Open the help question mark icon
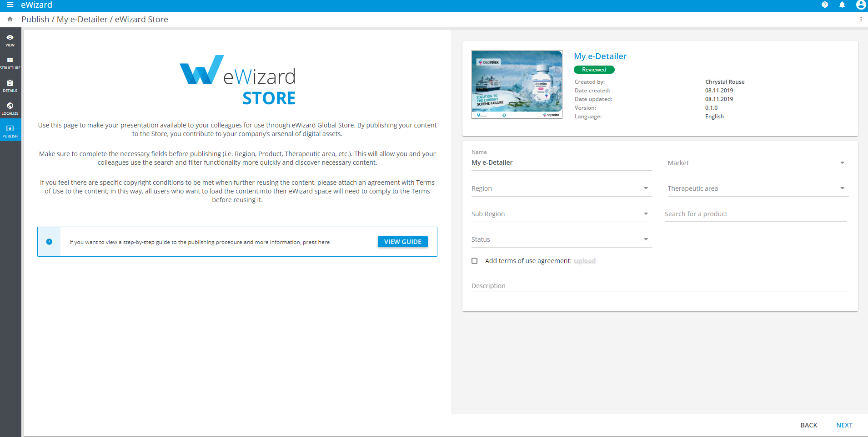Screen dimensions: 868x437 pos(825,5)
